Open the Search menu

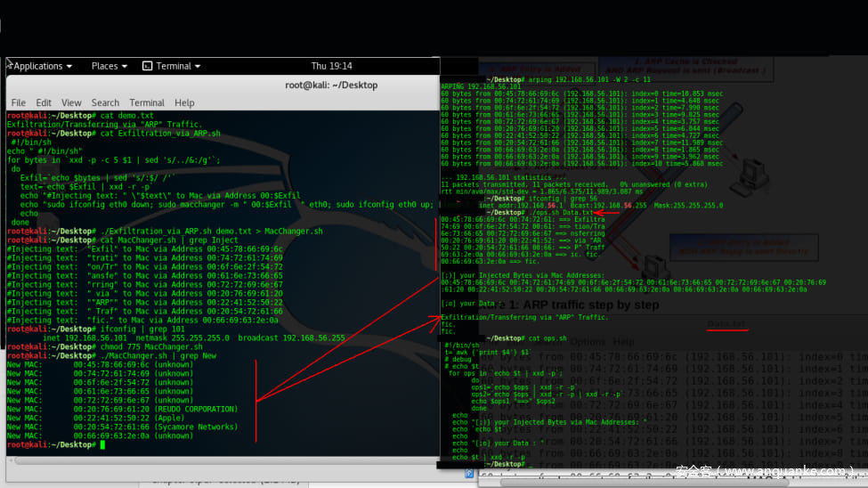coord(105,102)
